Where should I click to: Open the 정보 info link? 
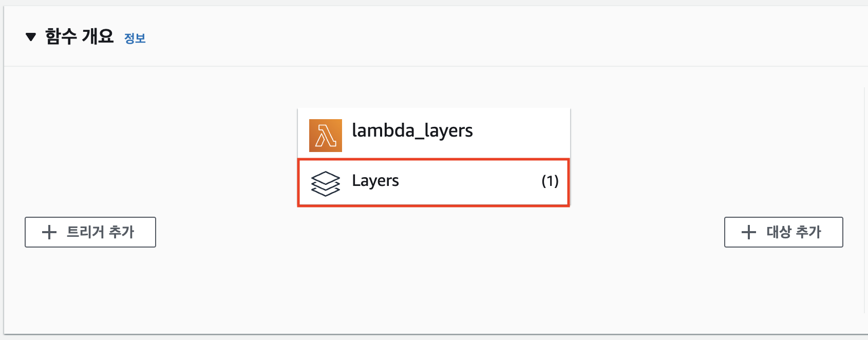tap(135, 39)
